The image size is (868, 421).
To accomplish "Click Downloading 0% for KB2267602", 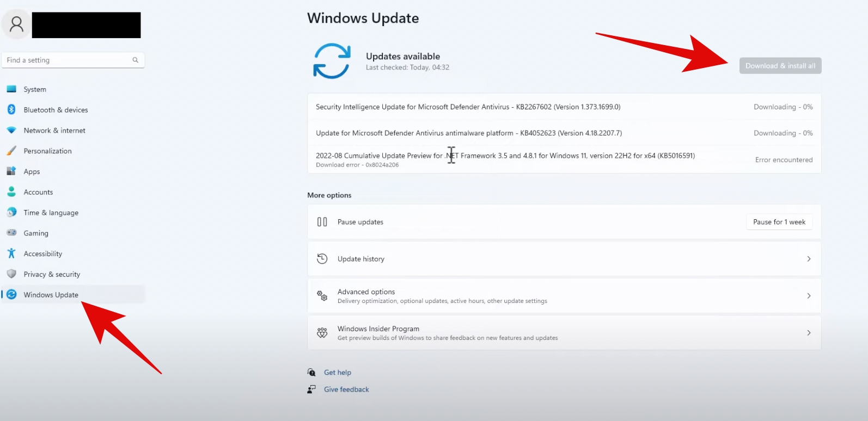I will (783, 107).
